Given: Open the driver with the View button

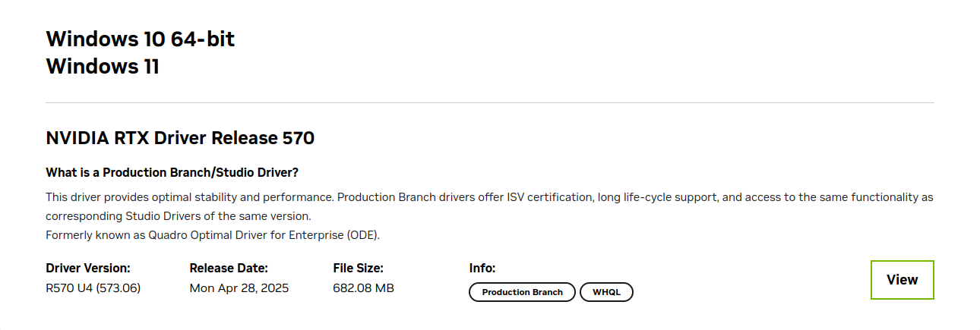Looking at the screenshot, I should point(902,280).
